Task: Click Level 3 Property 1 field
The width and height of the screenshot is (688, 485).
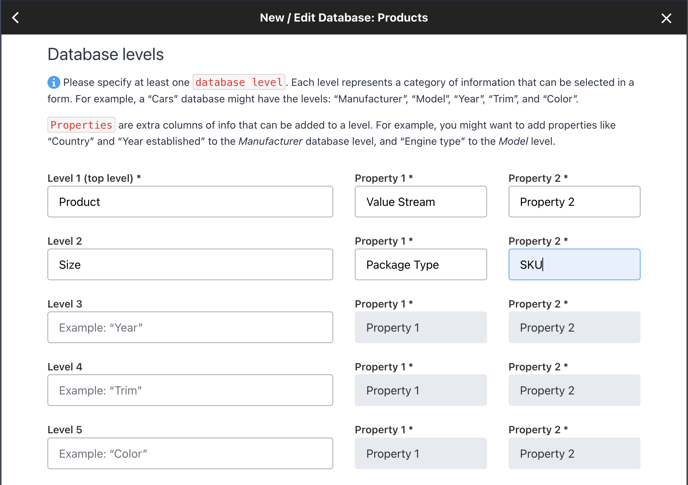Action: pyautogui.click(x=420, y=327)
